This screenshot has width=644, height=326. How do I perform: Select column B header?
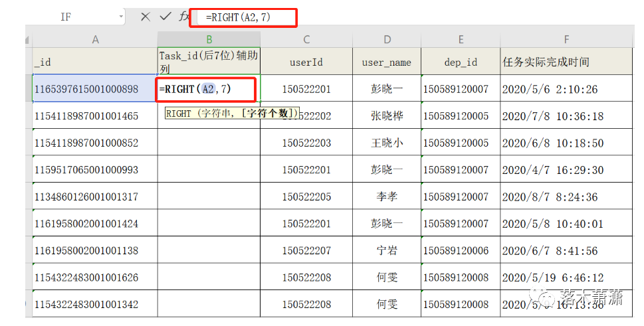click(x=209, y=40)
